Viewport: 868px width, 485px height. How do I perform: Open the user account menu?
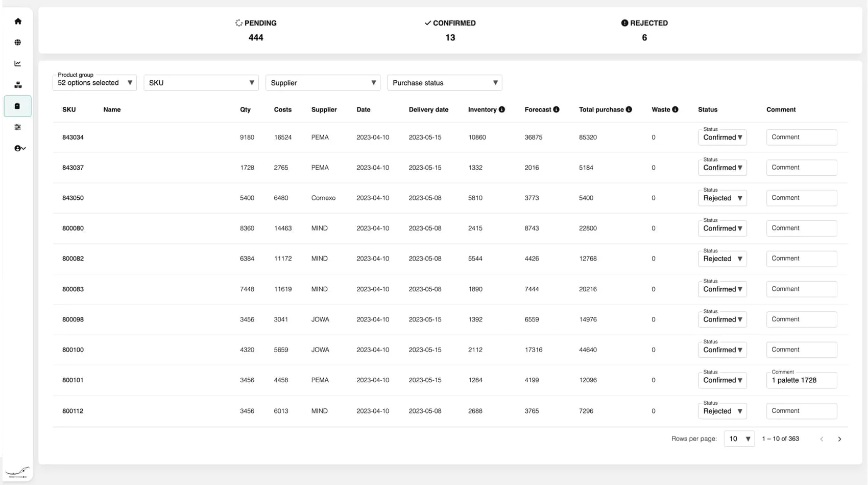[18, 148]
